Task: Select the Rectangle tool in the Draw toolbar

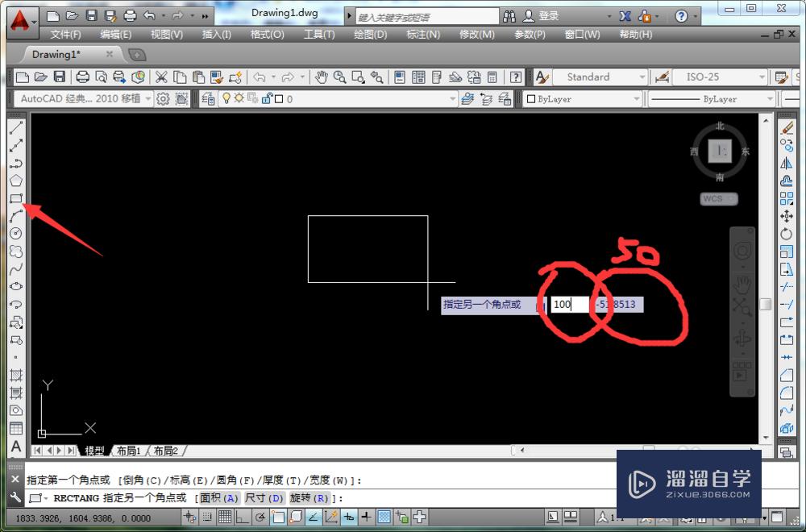Action: 17,199
